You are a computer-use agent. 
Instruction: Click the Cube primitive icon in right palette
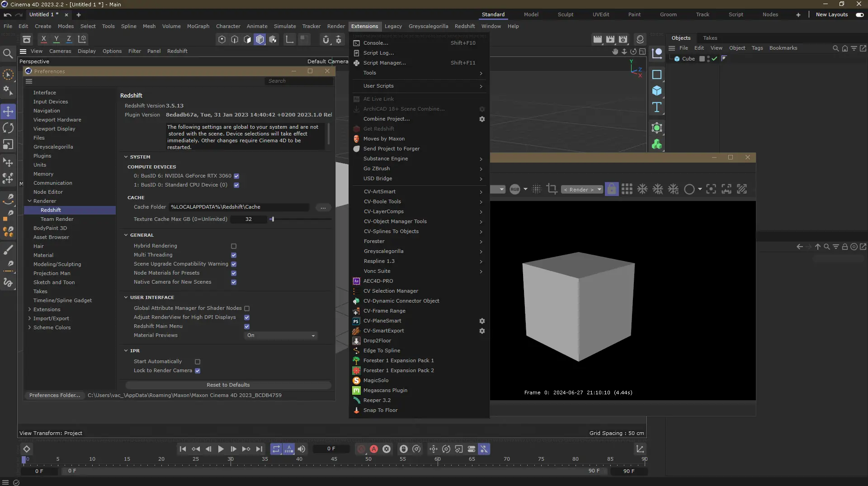657,91
